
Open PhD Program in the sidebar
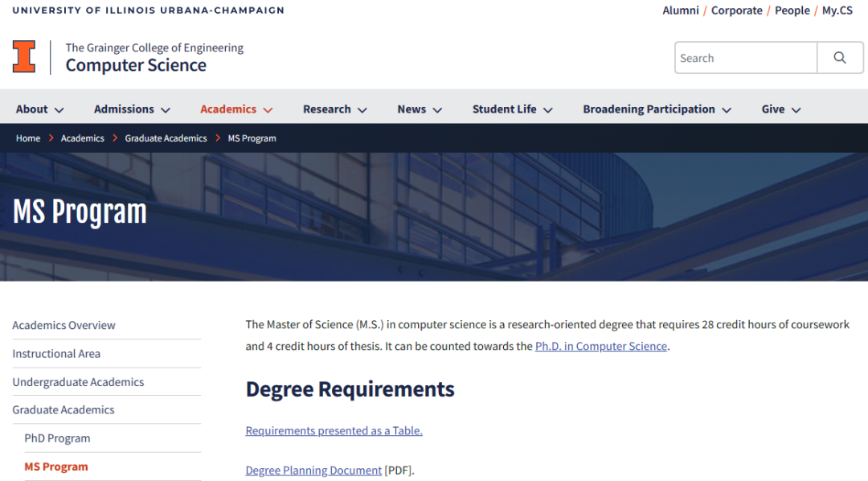click(57, 438)
